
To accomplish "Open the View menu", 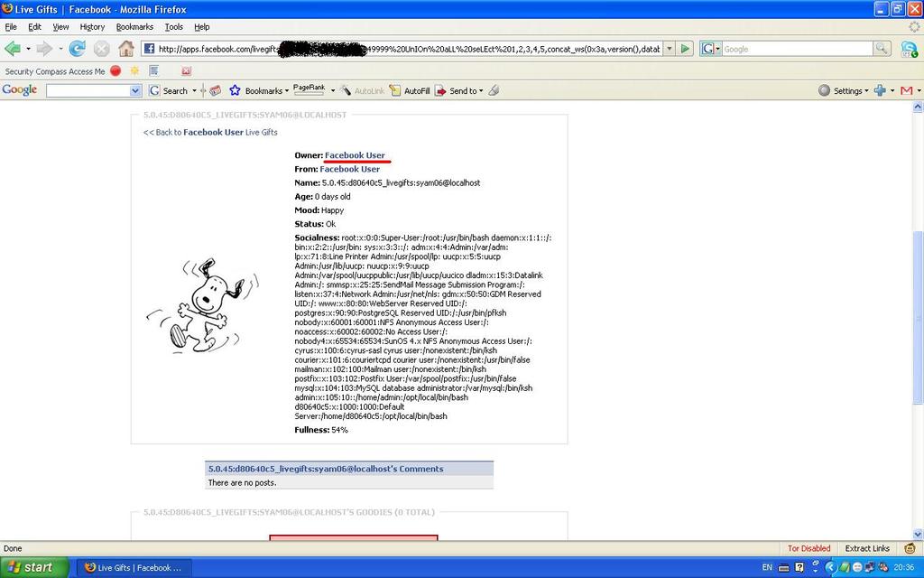I will coord(60,26).
